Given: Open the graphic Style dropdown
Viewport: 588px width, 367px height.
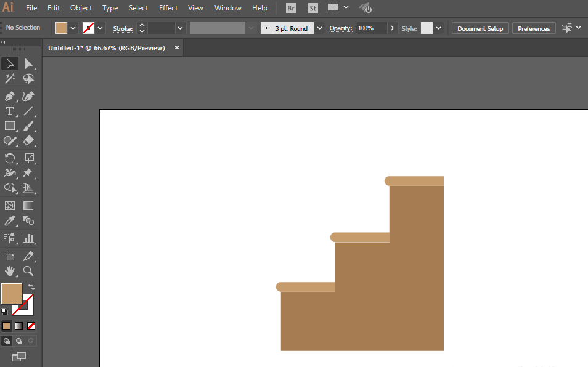Looking at the screenshot, I should coord(439,28).
